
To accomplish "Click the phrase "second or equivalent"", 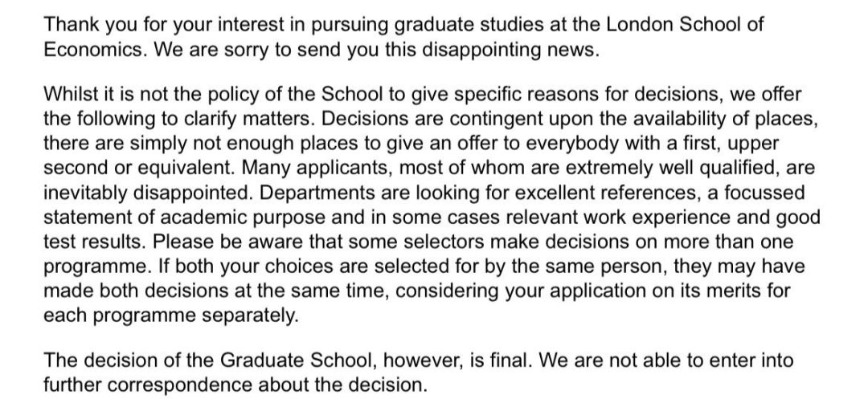I will (x=139, y=168).
